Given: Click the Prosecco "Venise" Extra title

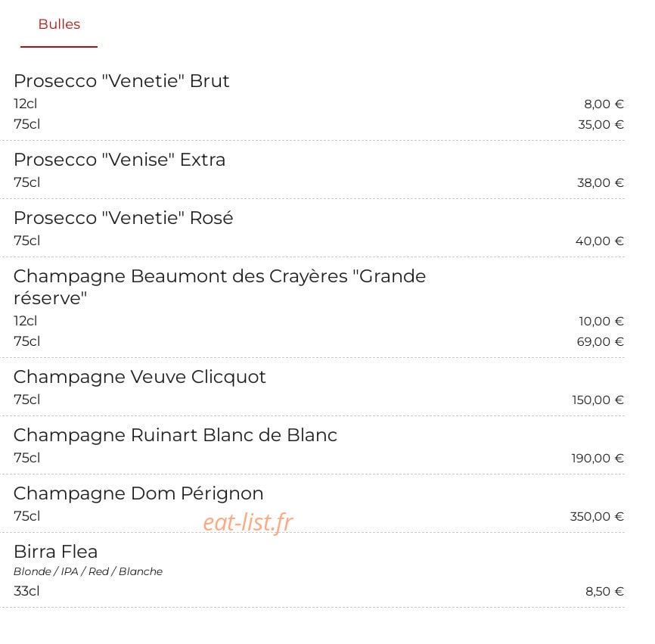Looking at the screenshot, I should (120, 160).
